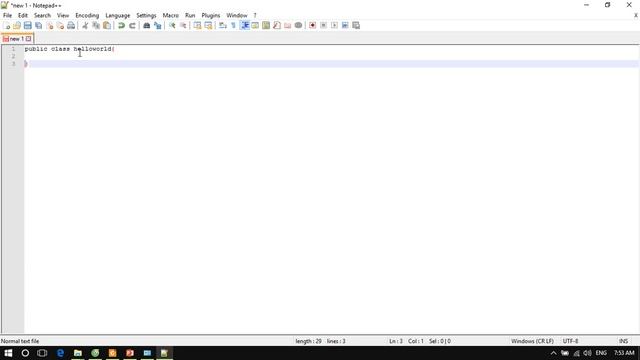Toggle synchronize horizontal scrolling
The height and width of the screenshot is (360, 640).
pos(209,25)
